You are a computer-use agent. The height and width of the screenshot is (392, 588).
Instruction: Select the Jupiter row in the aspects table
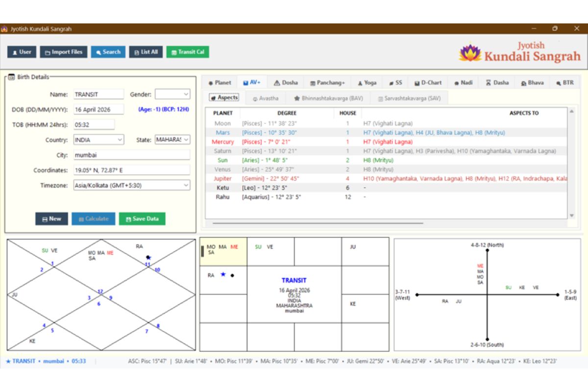[x=387, y=179]
